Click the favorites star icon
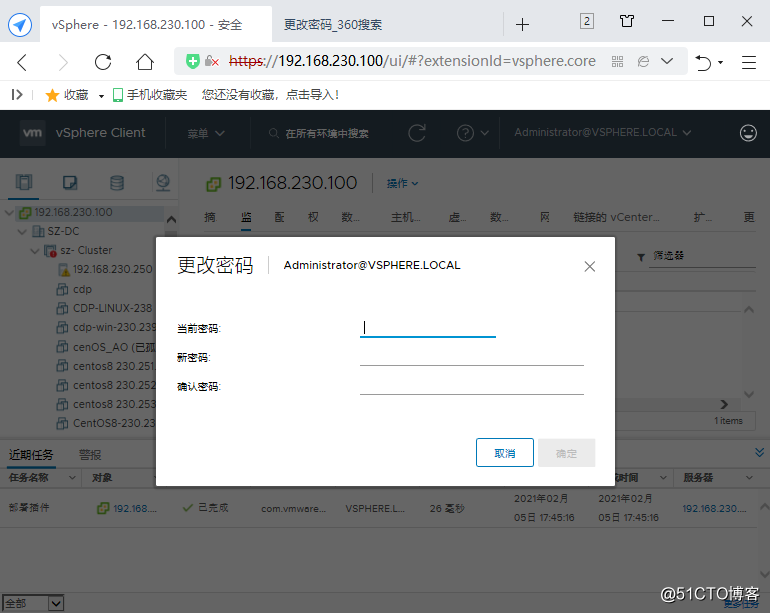Image resolution: width=770 pixels, height=613 pixels. point(52,95)
